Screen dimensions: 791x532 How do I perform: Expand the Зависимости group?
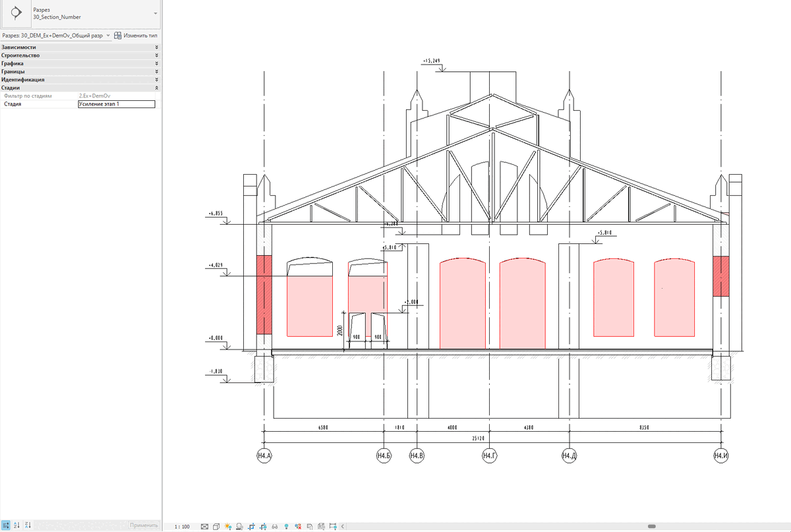coord(80,47)
